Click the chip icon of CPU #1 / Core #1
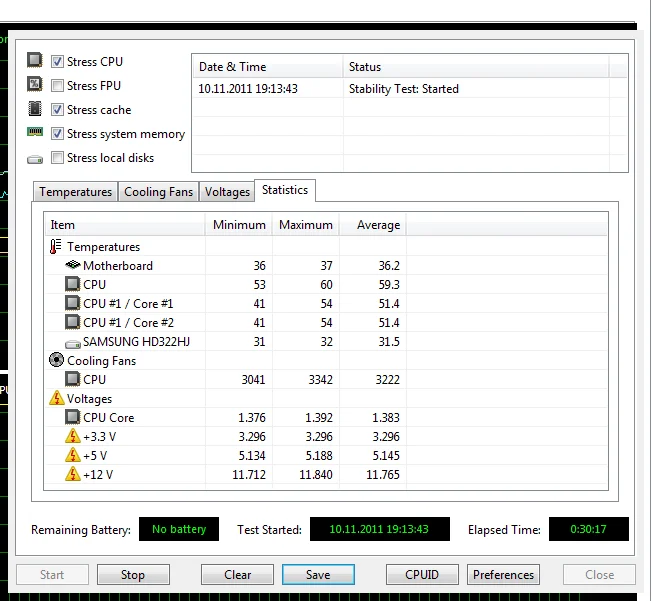652x601 pixels. (72, 303)
